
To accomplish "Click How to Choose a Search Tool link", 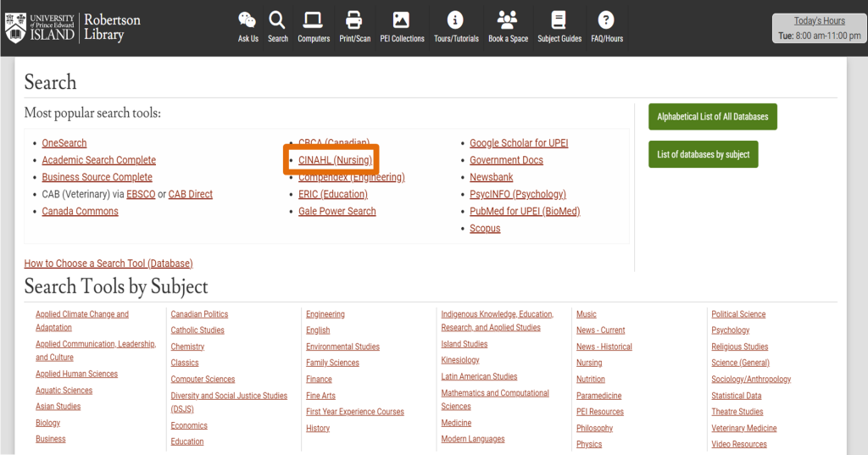I will click(x=108, y=264).
